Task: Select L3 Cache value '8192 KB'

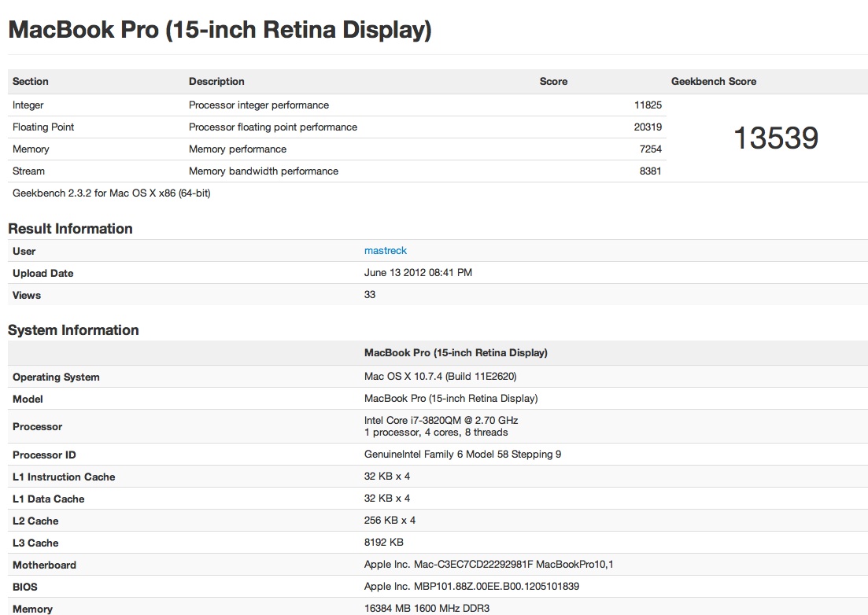Action: click(x=383, y=543)
